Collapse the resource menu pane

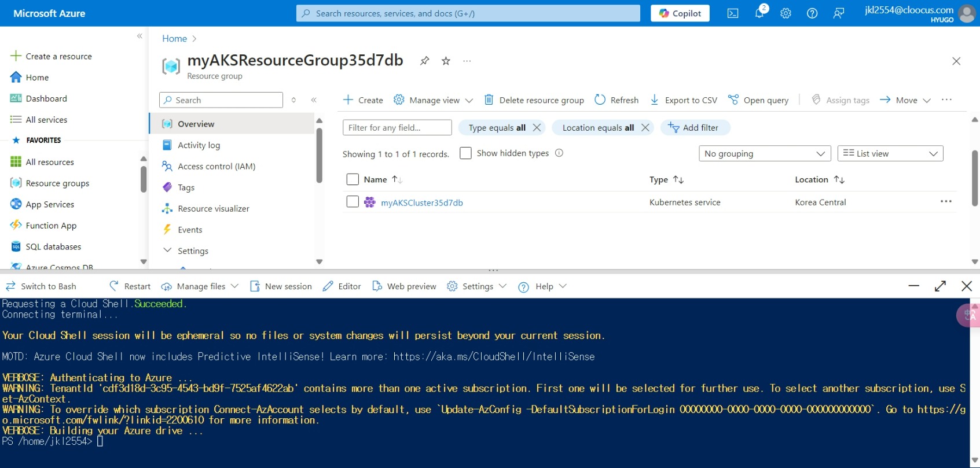click(314, 100)
